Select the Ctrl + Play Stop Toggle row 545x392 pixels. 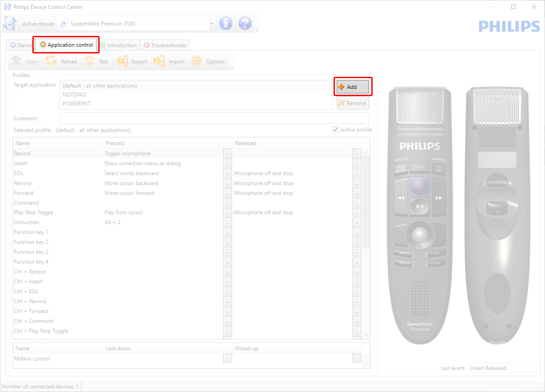pos(188,331)
